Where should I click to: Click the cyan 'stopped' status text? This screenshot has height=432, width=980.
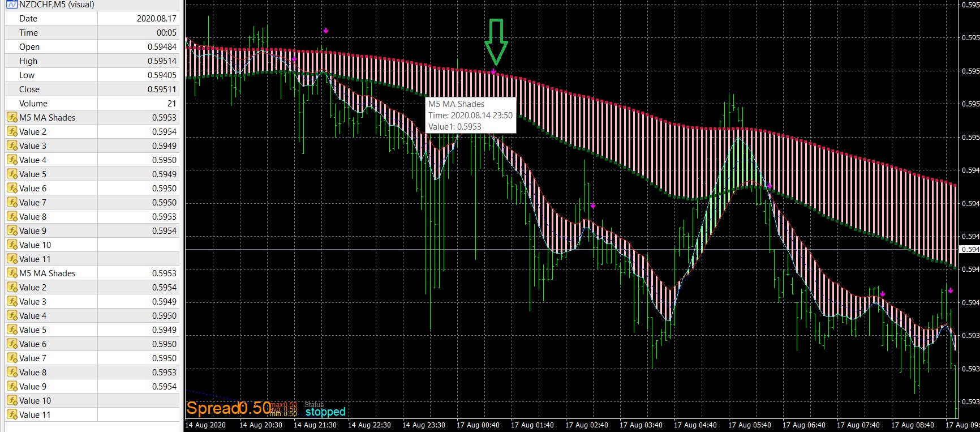(x=325, y=412)
